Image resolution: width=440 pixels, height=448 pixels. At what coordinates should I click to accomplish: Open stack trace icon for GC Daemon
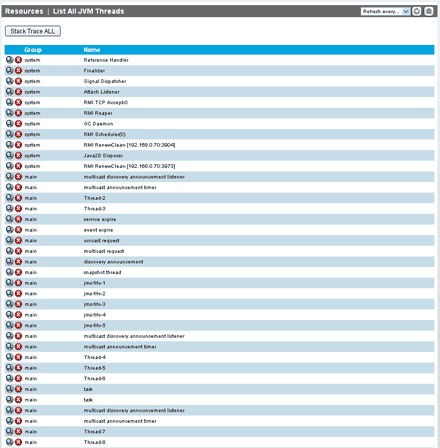coord(10,124)
